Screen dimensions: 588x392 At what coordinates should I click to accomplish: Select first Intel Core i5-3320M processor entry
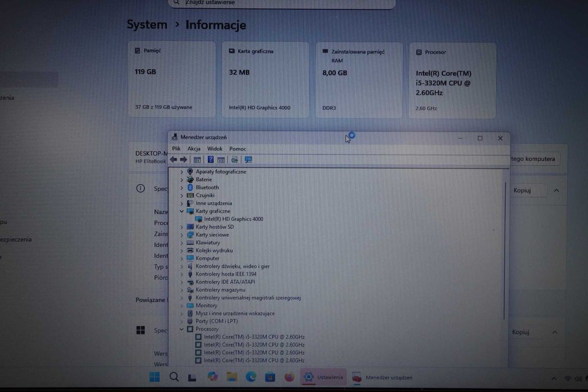tap(254, 337)
